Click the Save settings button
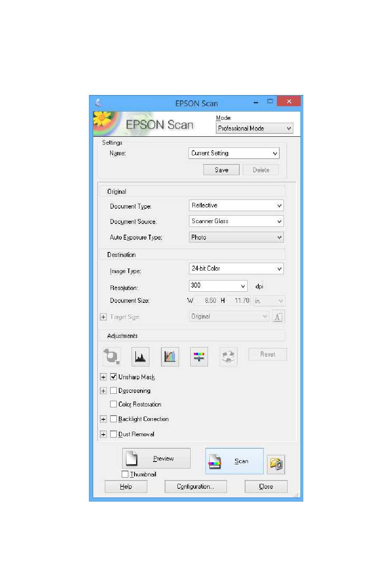Image resolution: width=392 pixels, height=566 pixels. [x=222, y=170]
